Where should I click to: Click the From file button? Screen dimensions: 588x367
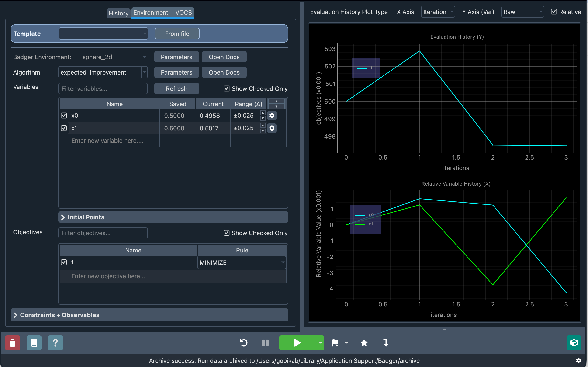click(177, 34)
